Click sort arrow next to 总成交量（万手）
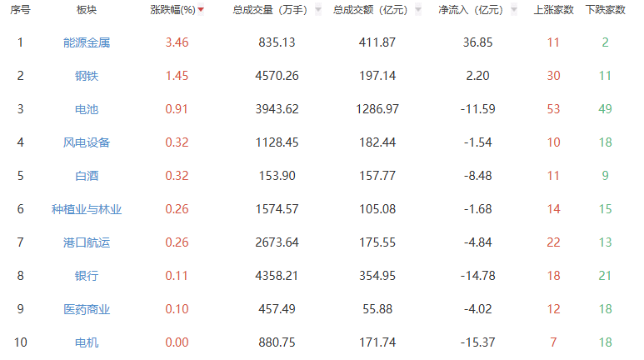Viewport: 644px width, 360px height. coord(317,10)
